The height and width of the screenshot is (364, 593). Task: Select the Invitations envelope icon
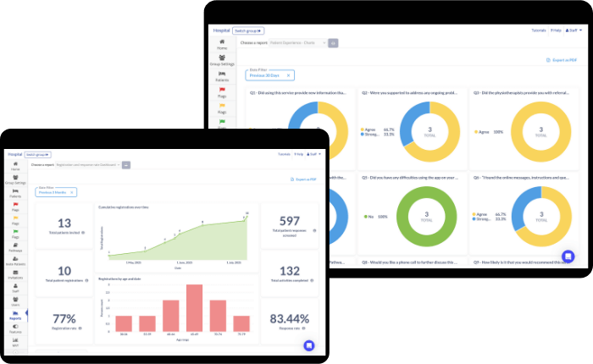15,274
